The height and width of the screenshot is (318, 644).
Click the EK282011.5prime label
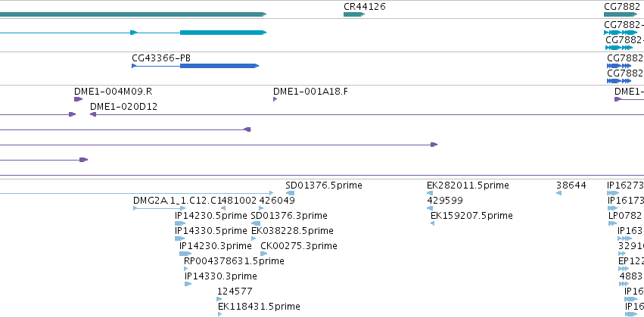click(x=468, y=185)
